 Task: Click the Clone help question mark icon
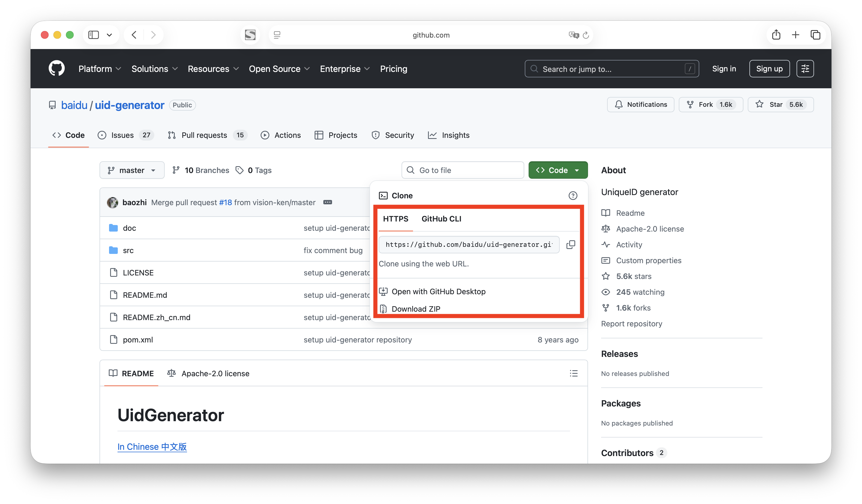click(x=572, y=196)
